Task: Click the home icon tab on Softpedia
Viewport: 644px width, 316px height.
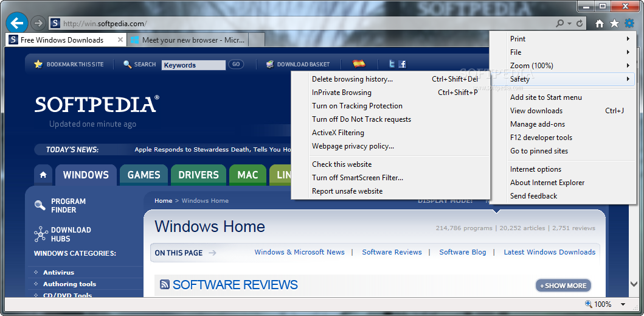Action: click(43, 175)
